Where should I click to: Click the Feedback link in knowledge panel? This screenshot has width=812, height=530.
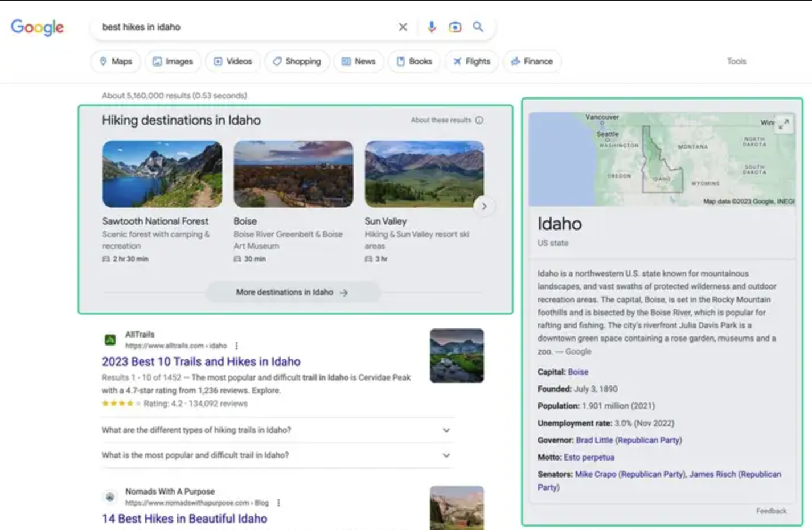pos(771,511)
